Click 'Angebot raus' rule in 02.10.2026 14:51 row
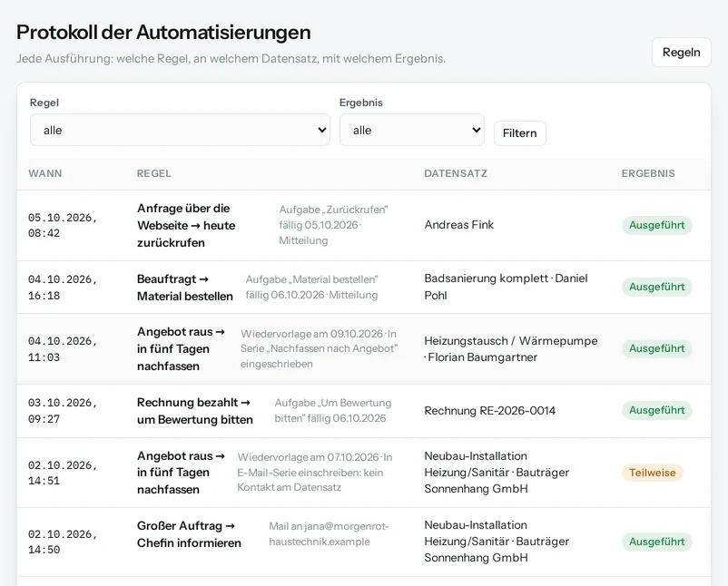This screenshot has width=728, height=586. click(181, 473)
